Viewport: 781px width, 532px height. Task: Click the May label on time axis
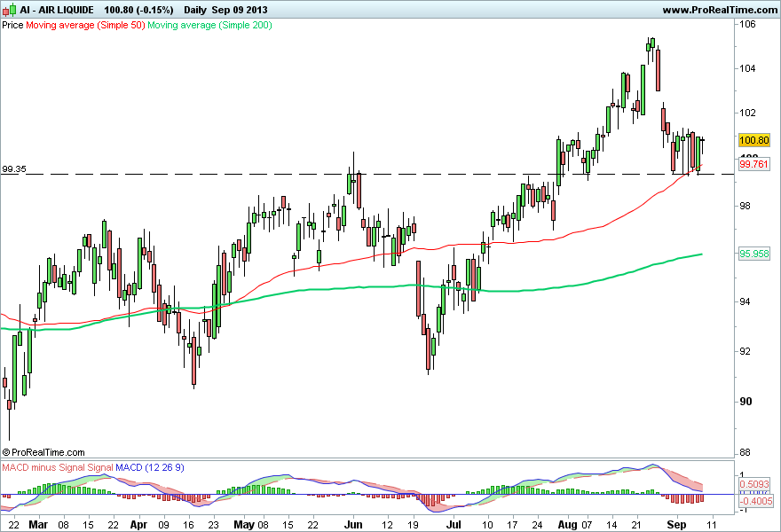243,525
